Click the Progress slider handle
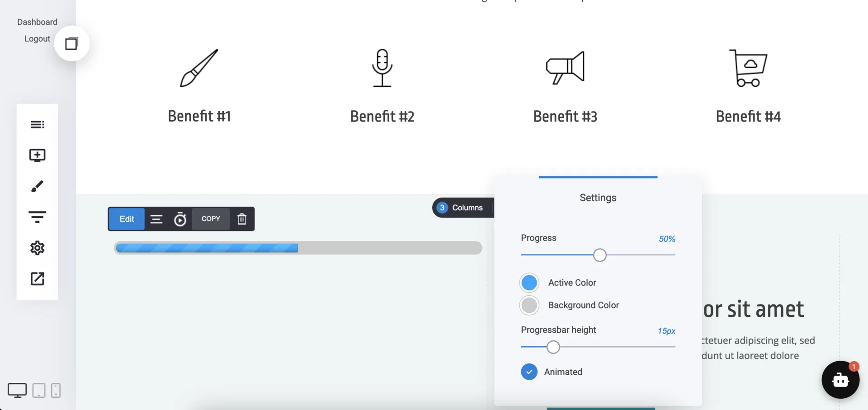Image resolution: width=868 pixels, height=410 pixels. (599, 255)
